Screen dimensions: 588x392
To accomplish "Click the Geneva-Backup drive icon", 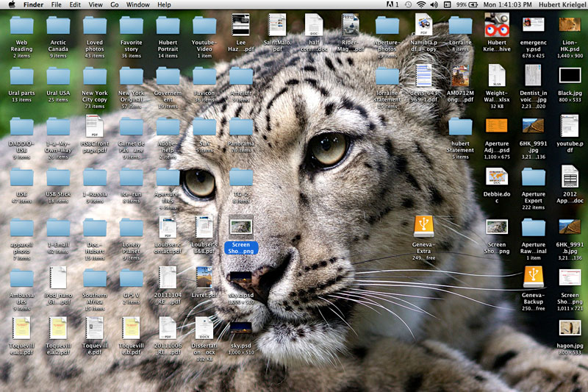I will coord(534,277).
